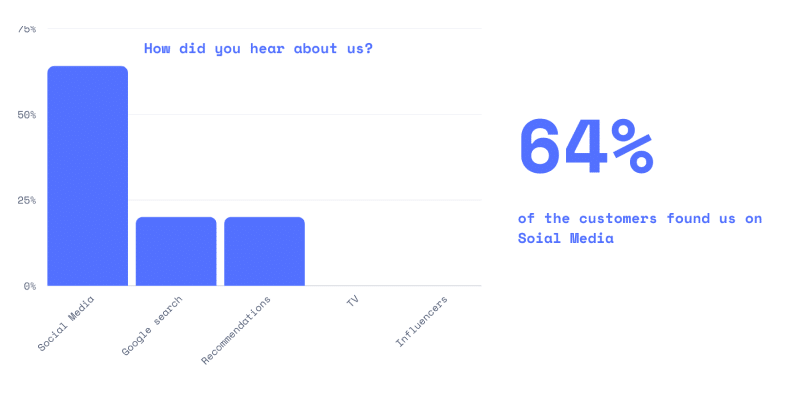The image size is (800, 400).
Task: Click the Recommendations axis label
Action: [236, 330]
